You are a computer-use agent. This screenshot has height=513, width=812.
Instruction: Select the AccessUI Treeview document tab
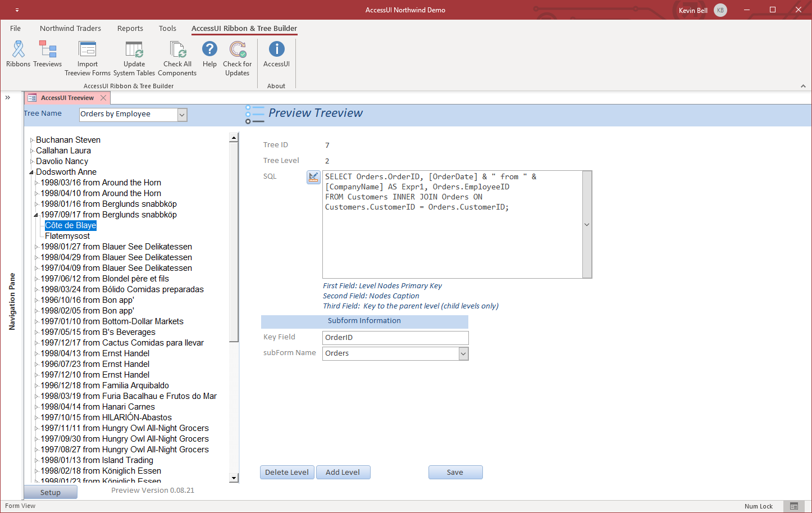tap(67, 98)
